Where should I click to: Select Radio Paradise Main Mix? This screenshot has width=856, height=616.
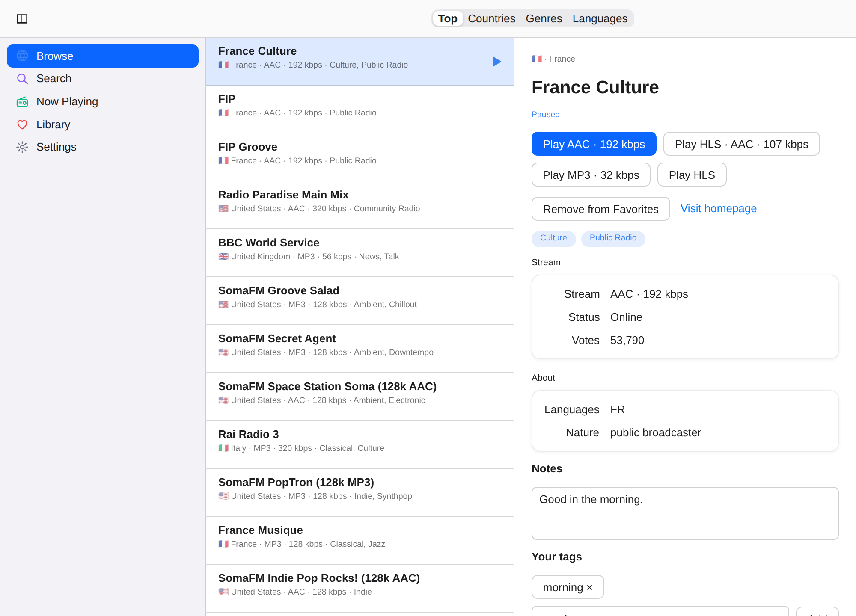360,205
